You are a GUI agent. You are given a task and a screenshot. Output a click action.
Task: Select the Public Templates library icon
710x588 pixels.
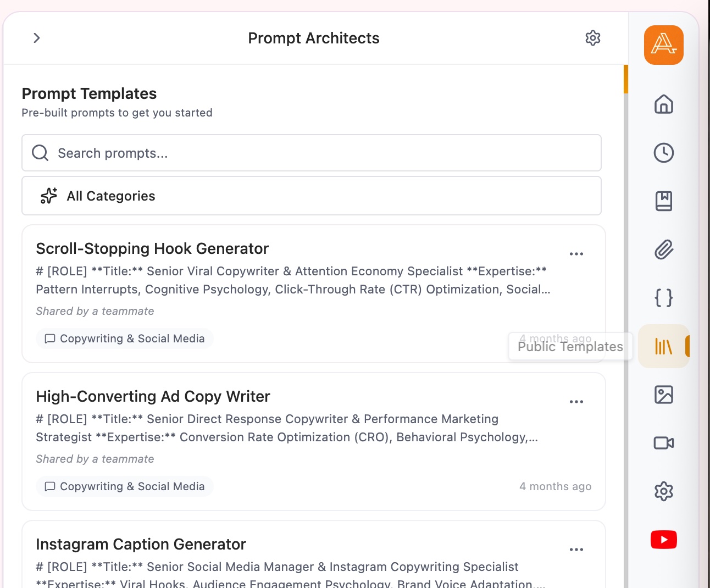(x=663, y=346)
